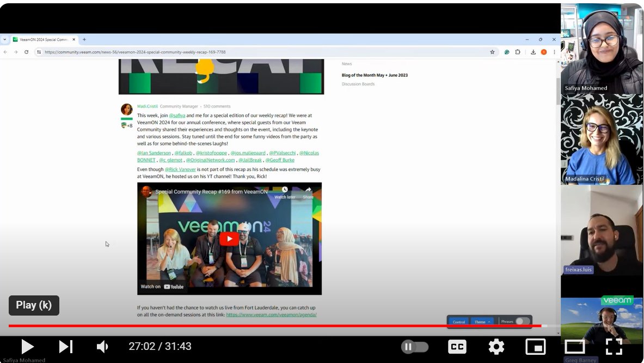Image resolution: width=644 pixels, height=363 pixels.
Task: Play the embedded Special Community Recap video
Action: tap(229, 238)
